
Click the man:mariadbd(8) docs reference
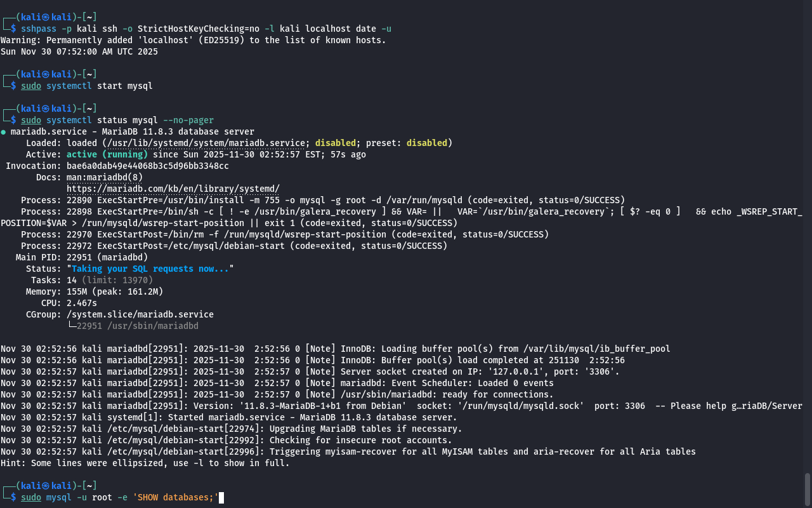click(105, 177)
